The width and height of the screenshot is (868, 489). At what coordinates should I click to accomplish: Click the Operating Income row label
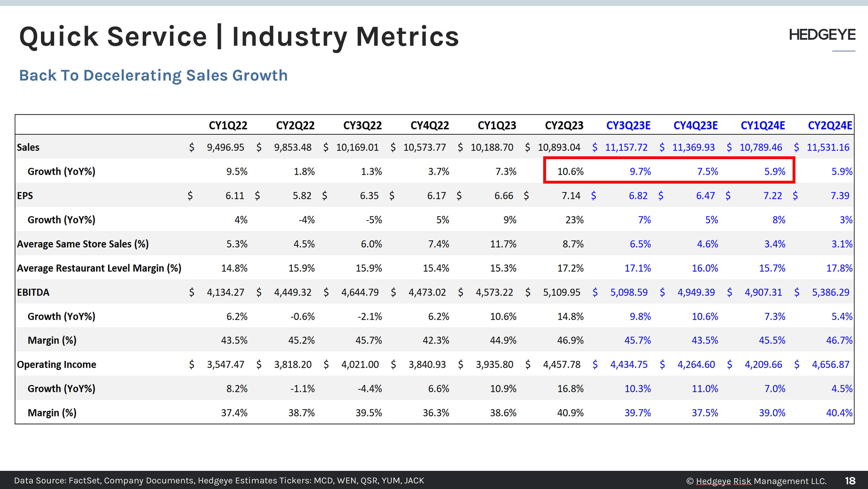click(x=57, y=365)
